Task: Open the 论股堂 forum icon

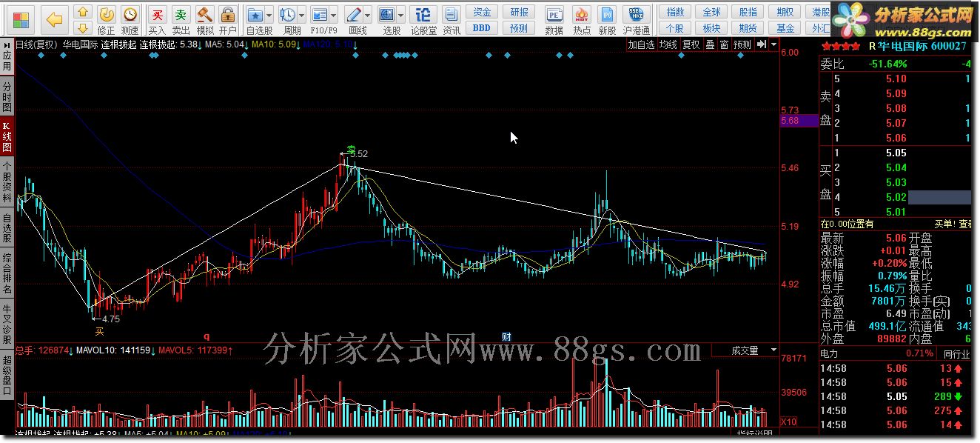Action: pyautogui.click(x=423, y=21)
